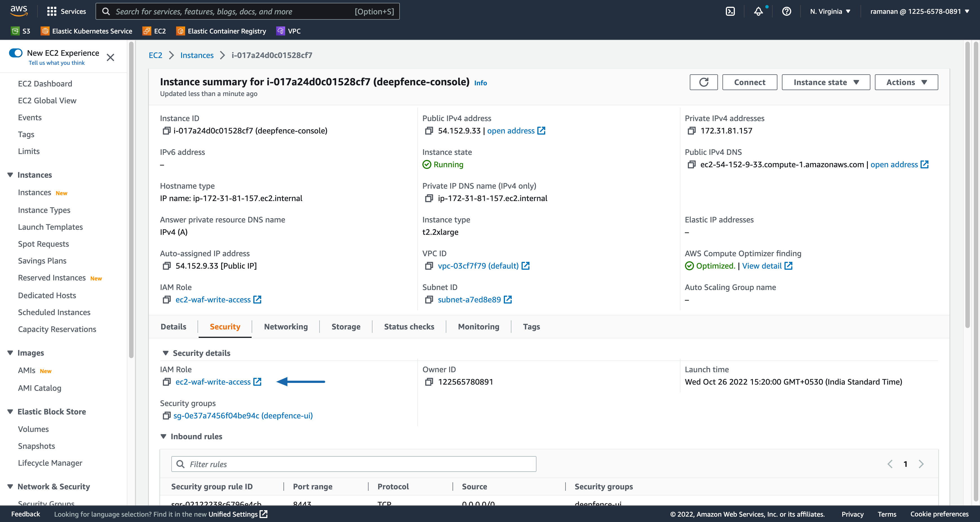Refresh the instance summary
Image resolution: width=980 pixels, height=522 pixels.
click(703, 82)
